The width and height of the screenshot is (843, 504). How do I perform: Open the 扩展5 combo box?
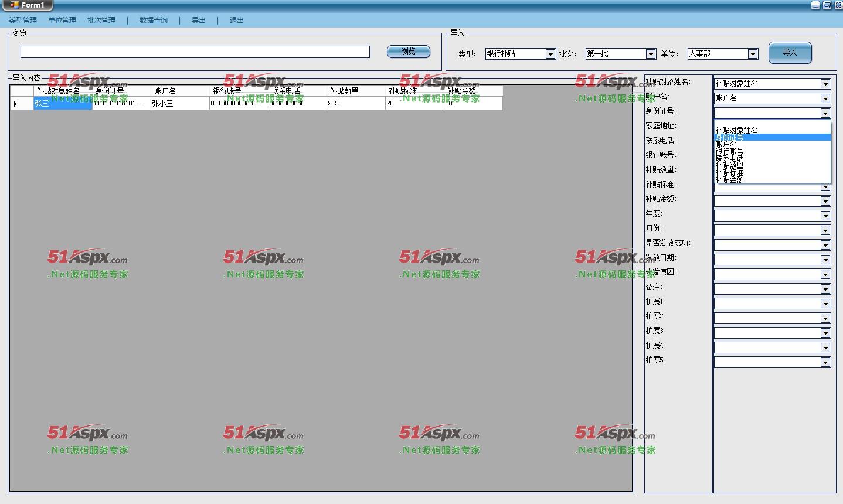click(x=825, y=362)
